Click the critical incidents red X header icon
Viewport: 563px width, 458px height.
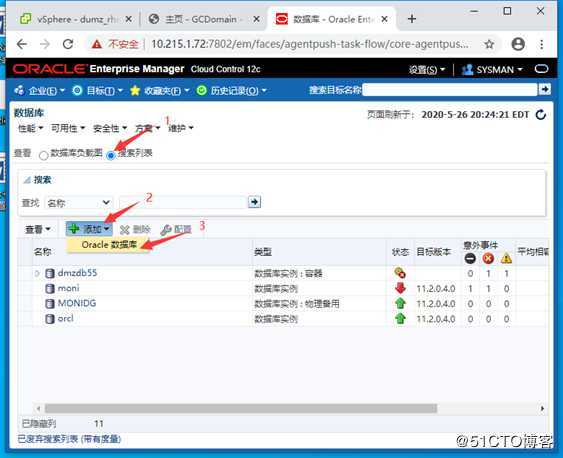tap(488, 258)
